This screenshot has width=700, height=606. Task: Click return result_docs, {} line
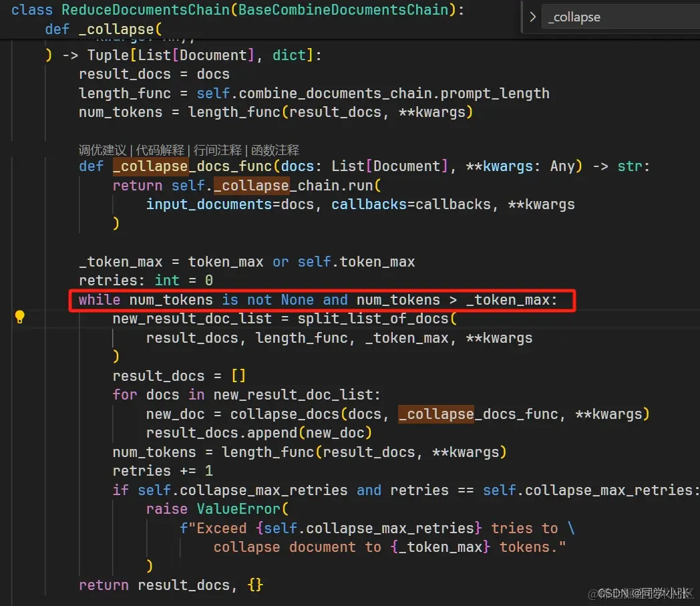(171, 585)
